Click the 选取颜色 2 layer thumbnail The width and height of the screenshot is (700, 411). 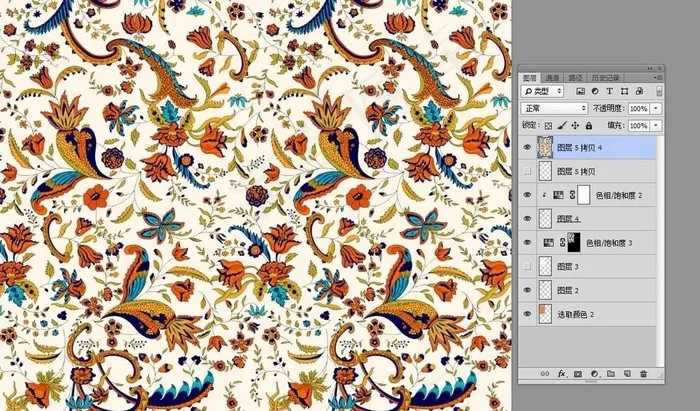545,314
